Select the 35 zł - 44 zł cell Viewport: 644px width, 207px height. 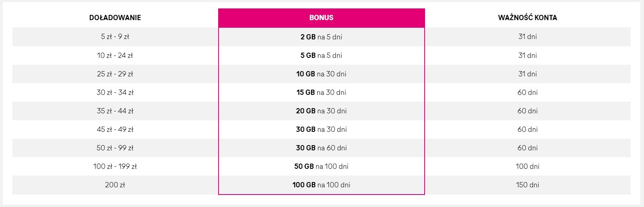tap(115, 111)
